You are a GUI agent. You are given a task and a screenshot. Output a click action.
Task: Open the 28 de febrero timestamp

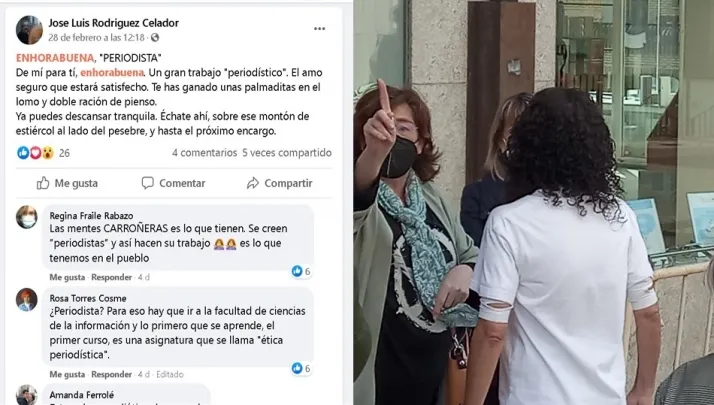pyautogui.click(x=97, y=37)
